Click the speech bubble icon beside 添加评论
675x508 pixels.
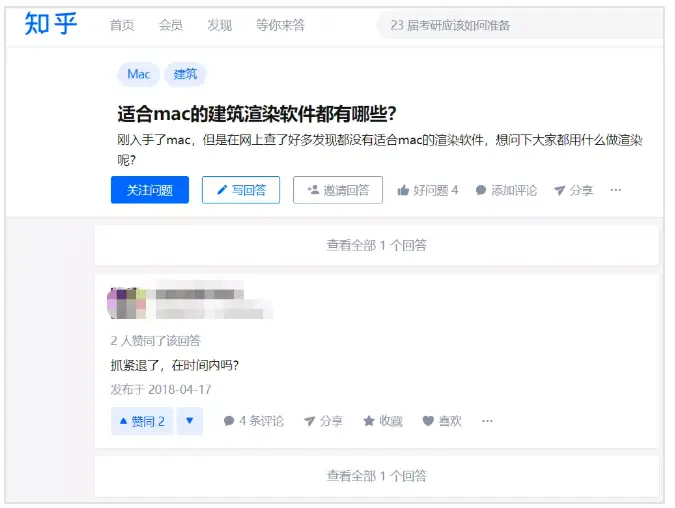[481, 190]
